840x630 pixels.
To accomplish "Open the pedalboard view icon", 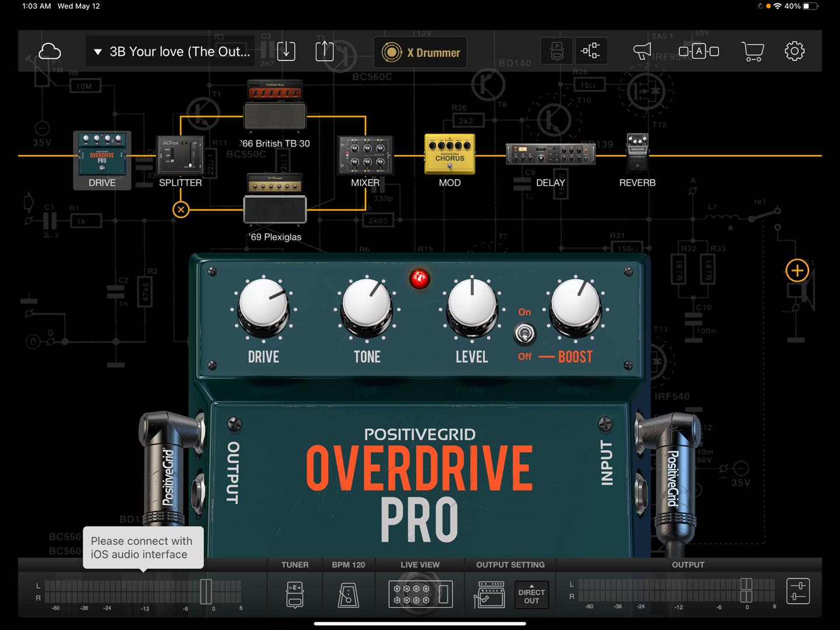I will click(x=557, y=51).
